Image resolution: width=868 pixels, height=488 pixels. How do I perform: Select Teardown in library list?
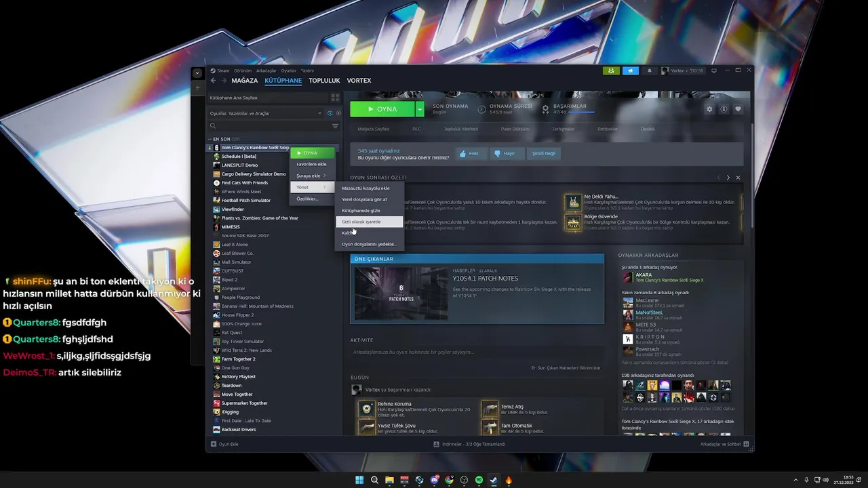[x=231, y=386]
